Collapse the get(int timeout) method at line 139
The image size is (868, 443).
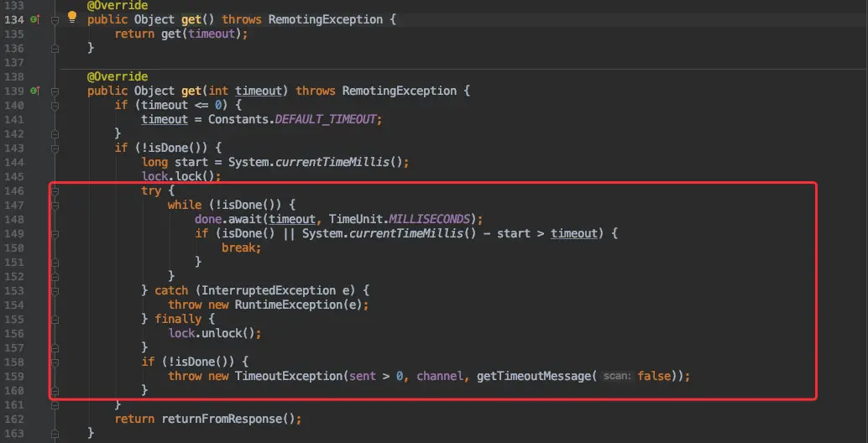(55, 91)
